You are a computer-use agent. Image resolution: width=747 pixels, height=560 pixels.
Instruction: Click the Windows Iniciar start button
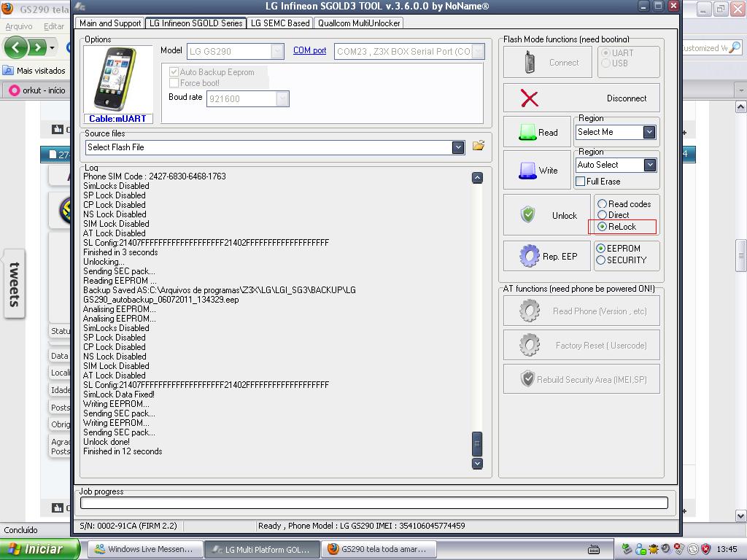point(39,549)
